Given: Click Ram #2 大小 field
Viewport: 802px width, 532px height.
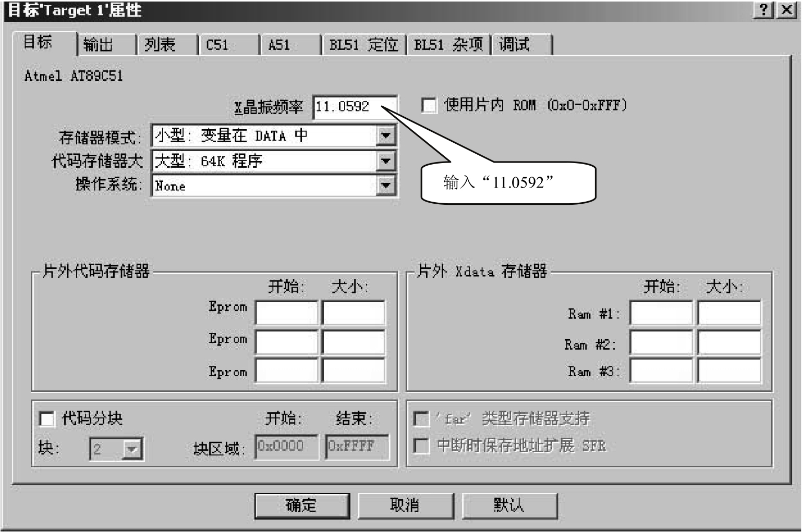Looking at the screenshot, I should coord(729,342).
